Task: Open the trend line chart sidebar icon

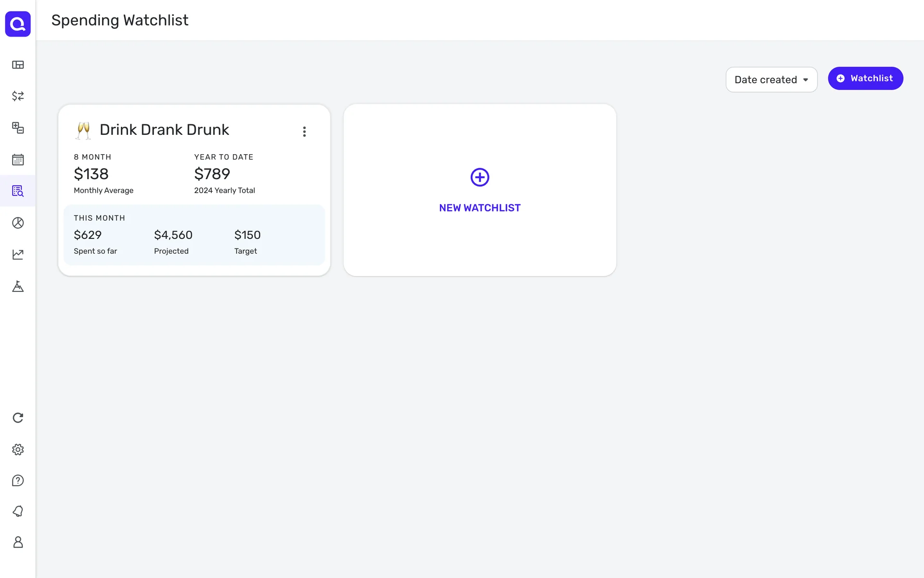Action: [x=18, y=254]
